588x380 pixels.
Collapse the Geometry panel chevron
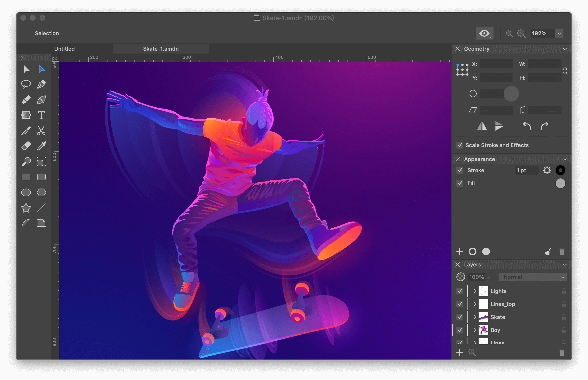(565, 49)
